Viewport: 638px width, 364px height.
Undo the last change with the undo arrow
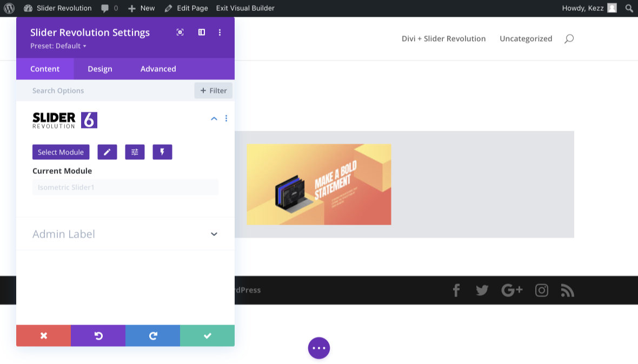tap(98, 335)
